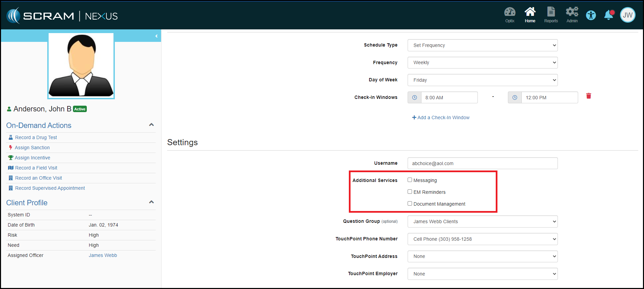The width and height of the screenshot is (644, 289).
Task: Open the Day of Week dropdown
Action: [x=482, y=80]
